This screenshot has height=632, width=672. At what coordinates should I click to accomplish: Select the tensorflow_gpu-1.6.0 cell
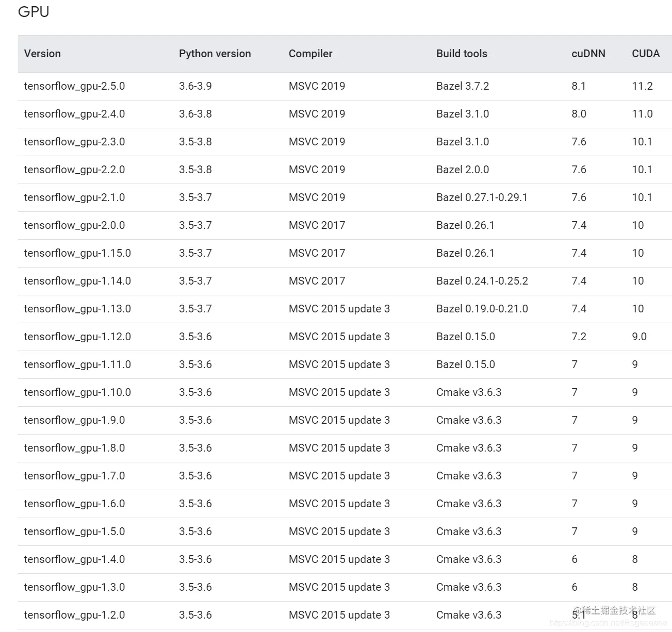click(x=74, y=504)
